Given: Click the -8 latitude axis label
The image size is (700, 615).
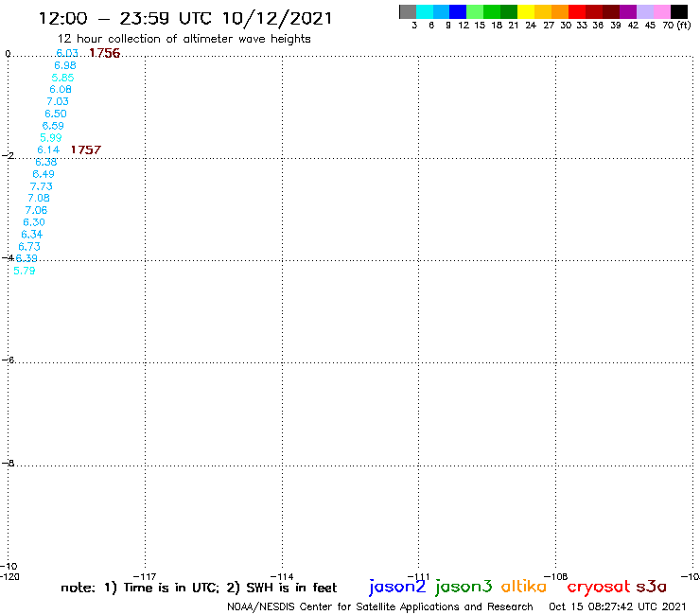Looking at the screenshot, I should (8, 464).
